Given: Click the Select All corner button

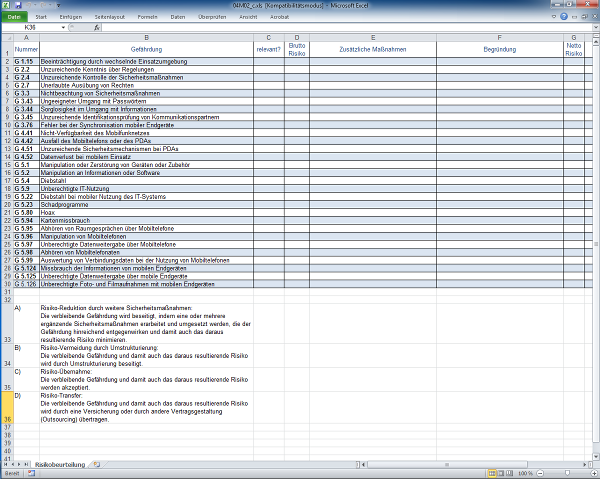Looking at the screenshot, I should click(x=5, y=37).
